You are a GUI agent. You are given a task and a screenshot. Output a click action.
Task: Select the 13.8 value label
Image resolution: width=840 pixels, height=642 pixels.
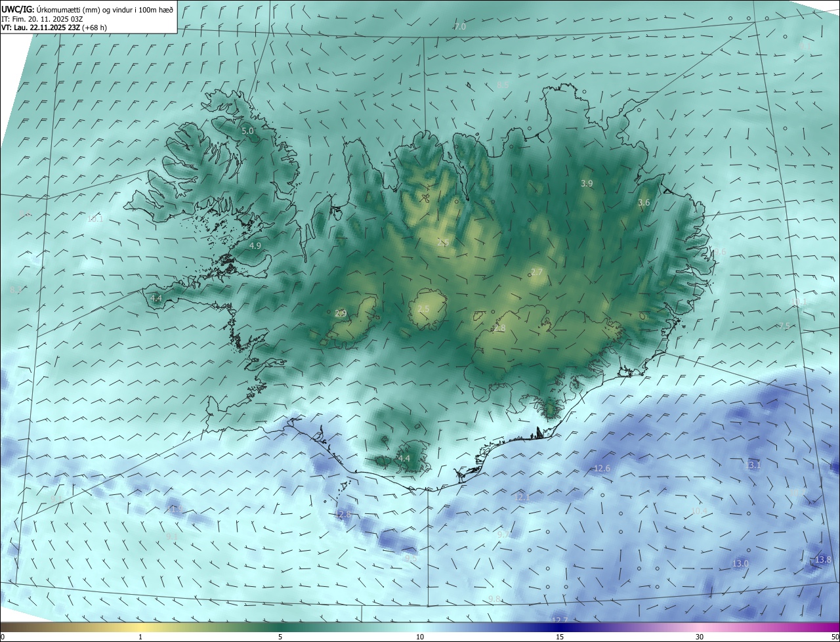823,559
